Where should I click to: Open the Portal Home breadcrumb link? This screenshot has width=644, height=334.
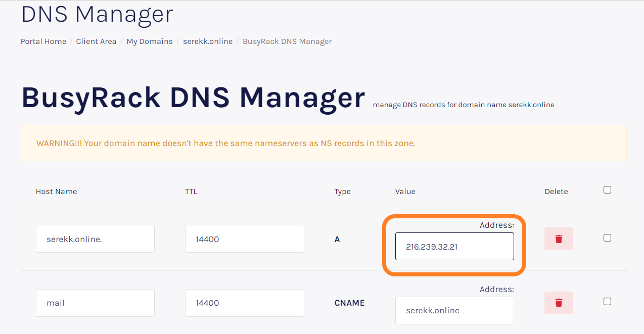pyautogui.click(x=43, y=41)
